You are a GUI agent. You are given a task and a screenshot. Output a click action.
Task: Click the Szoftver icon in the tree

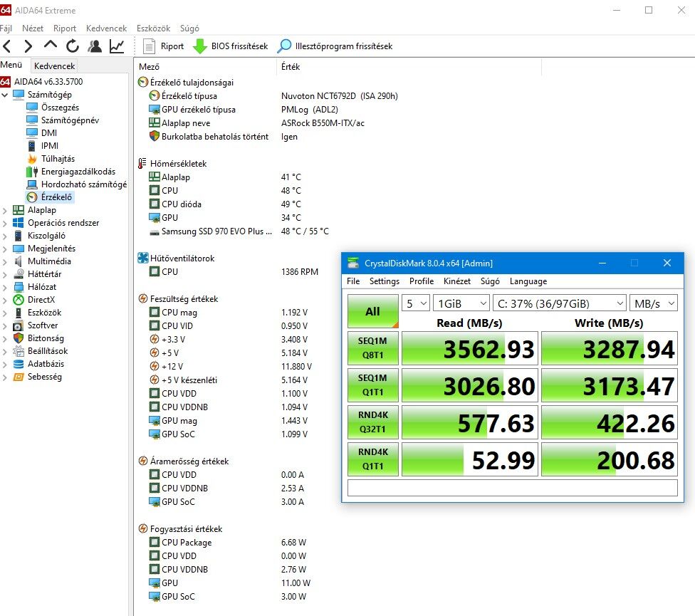(19, 325)
